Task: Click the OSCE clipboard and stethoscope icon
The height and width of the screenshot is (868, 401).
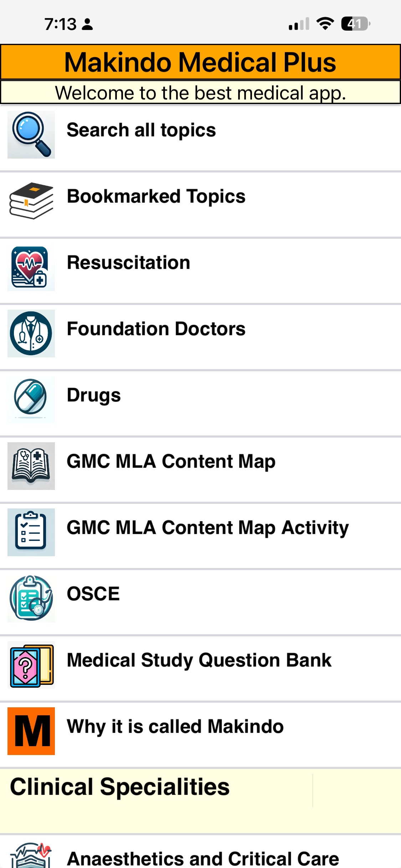Action: [x=31, y=599]
